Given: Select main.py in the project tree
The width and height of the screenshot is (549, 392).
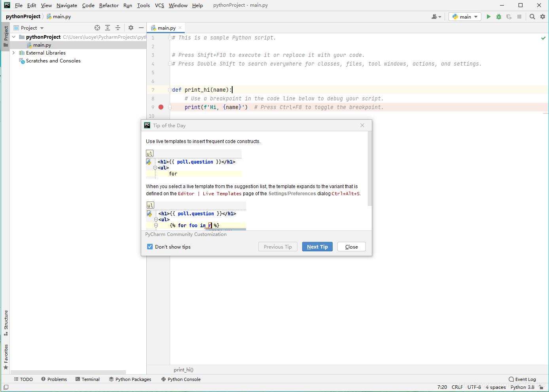Looking at the screenshot, I should (42, 45).
